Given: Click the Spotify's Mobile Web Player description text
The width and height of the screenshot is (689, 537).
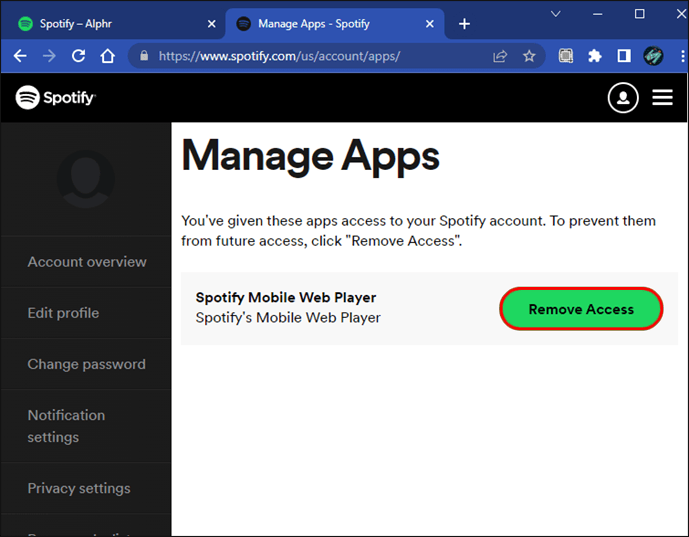Looking at the screenshot, I should [288, 317].
